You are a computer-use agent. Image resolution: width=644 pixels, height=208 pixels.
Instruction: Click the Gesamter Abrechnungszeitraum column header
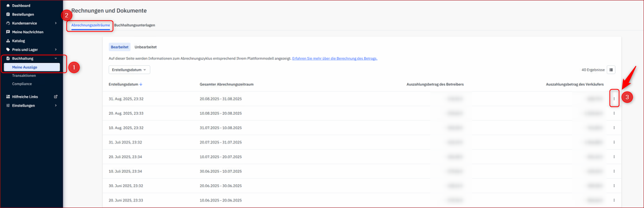(x=227, y=85)
